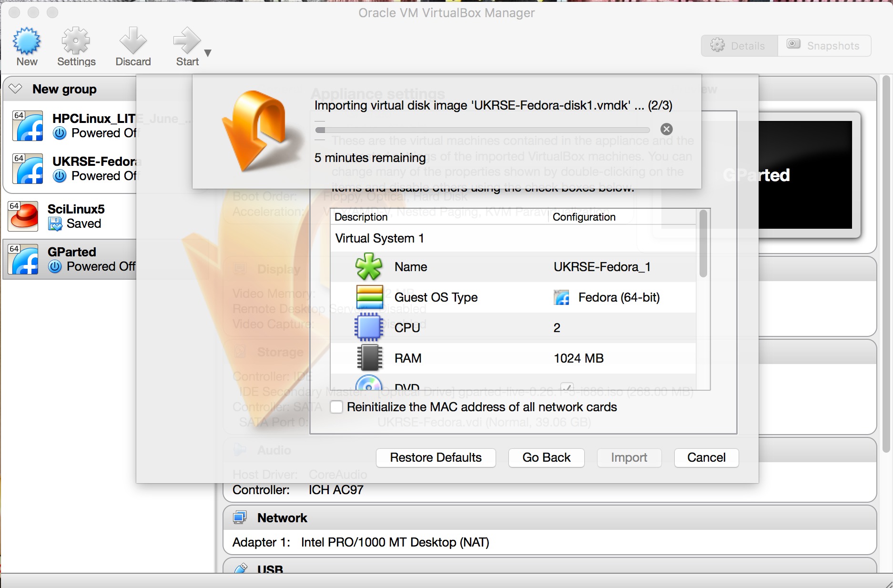893x588 pixels.
Task: Collapse the New group chevron
Action: (x=15, y=89)
